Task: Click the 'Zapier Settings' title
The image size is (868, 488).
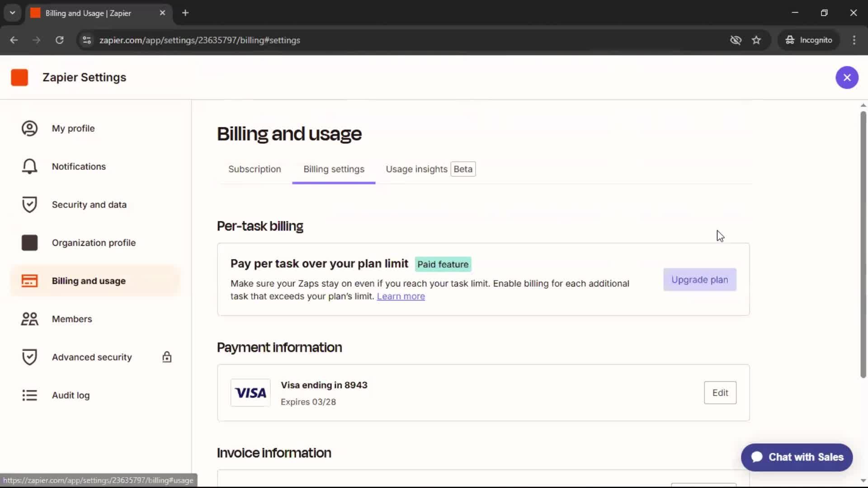Action: pos(85,77)
